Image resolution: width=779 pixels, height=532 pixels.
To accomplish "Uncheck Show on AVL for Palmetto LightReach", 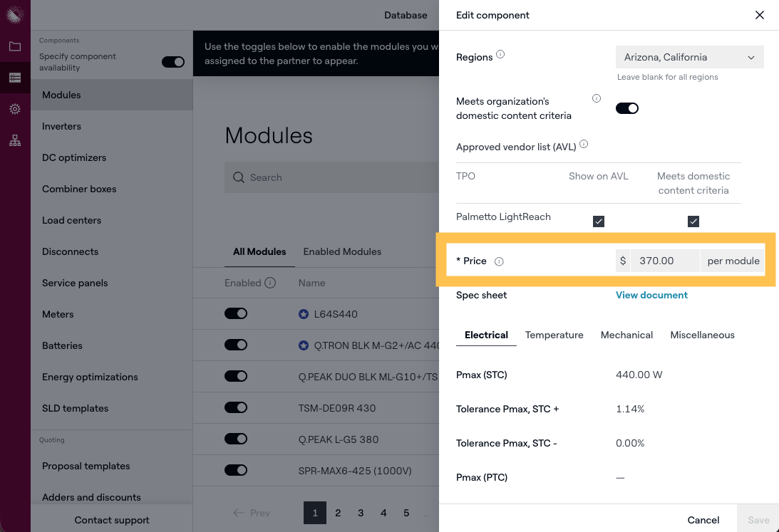I will (599, 221).
